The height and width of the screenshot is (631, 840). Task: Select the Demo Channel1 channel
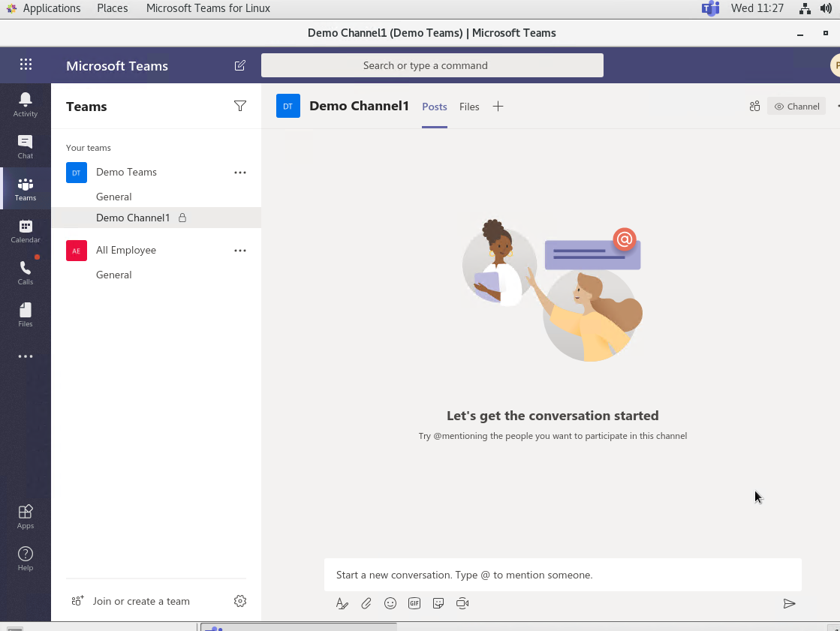coord(156,218)
